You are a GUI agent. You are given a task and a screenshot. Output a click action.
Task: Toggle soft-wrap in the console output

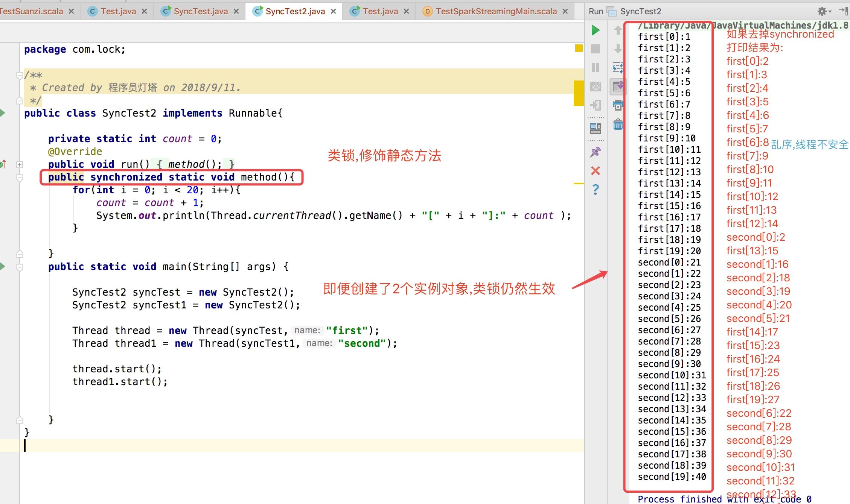618,68
